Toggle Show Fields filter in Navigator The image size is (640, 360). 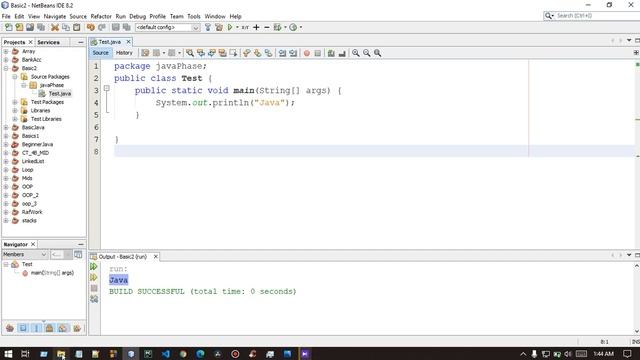click(23, 328)
